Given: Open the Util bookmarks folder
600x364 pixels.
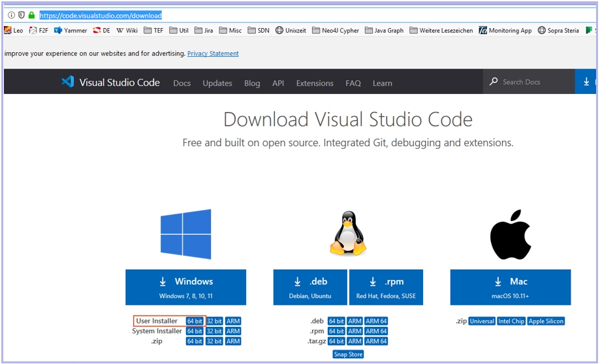Looking at the screenshot, I should tap(179, 30).
